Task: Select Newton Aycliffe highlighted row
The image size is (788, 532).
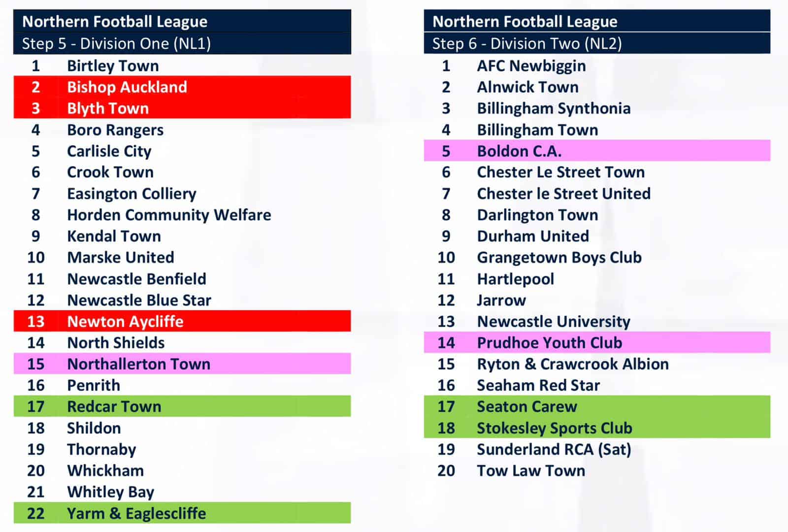Action: tap(182, 321)
